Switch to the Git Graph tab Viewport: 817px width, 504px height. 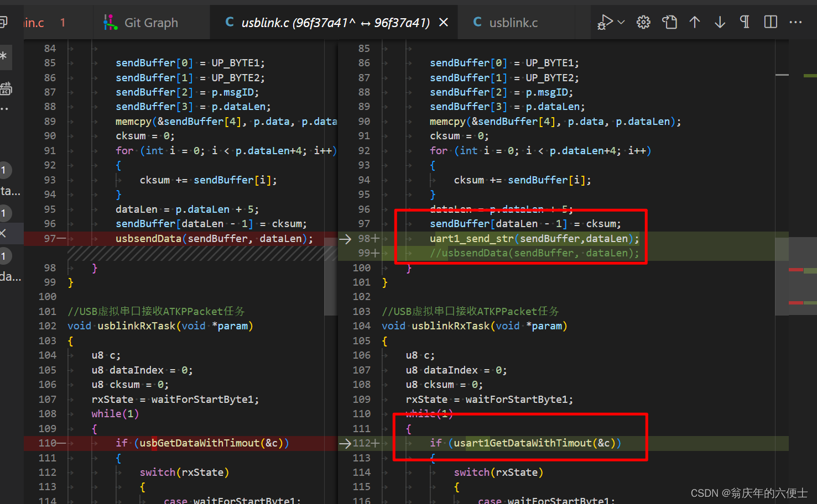[142, 23]
